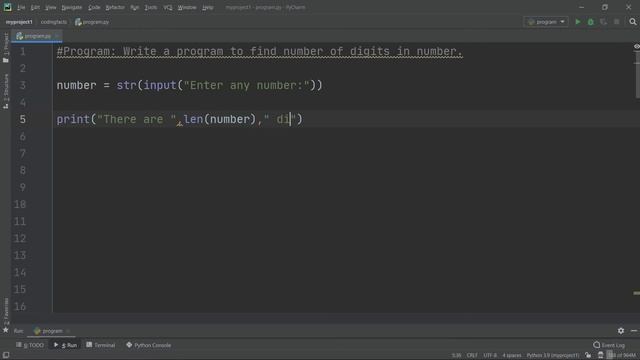This screenshot has width=640, height=360.
Task: Click the program.py file icon in breadcrumb
Action: (x=78, y=22)
